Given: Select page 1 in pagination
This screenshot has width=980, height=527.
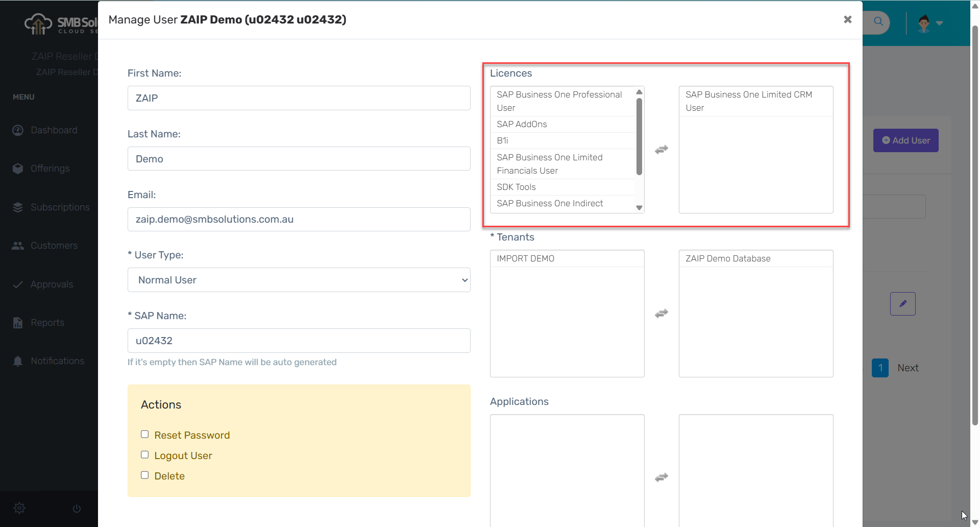Looking at the screenshot, I should click(x=880, y=368).
